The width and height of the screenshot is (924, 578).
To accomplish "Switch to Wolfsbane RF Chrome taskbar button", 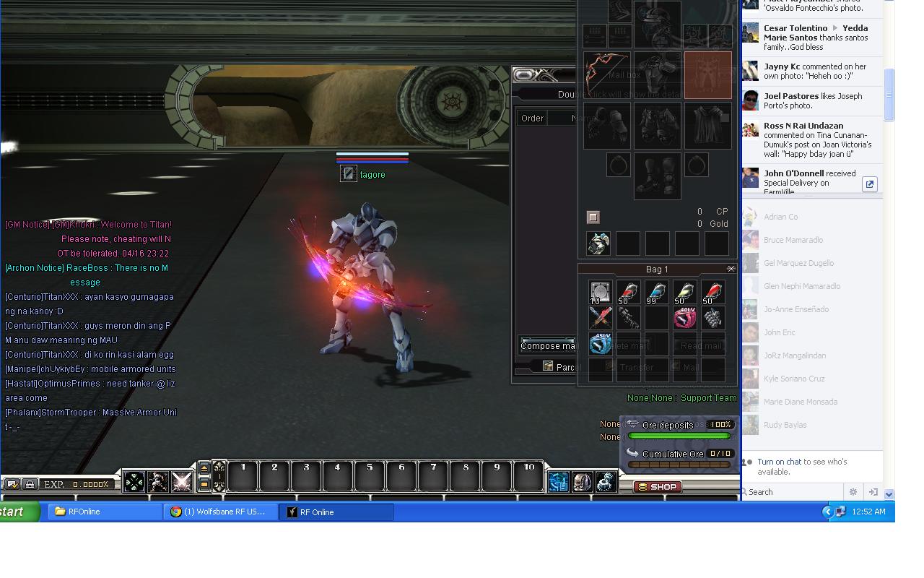I will coord(221,512).
